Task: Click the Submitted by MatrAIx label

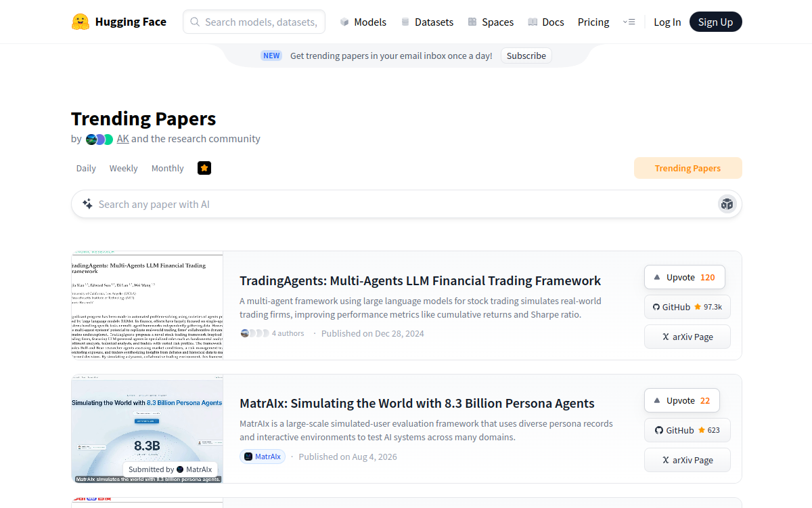Action: click(171, 469)
